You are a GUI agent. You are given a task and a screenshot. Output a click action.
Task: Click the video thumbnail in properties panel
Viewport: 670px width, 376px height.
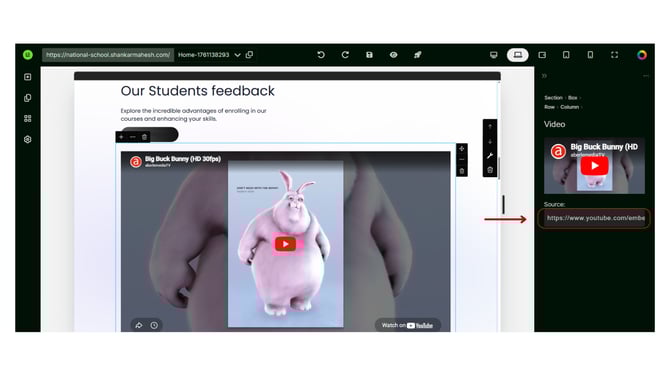click(594, 166)
